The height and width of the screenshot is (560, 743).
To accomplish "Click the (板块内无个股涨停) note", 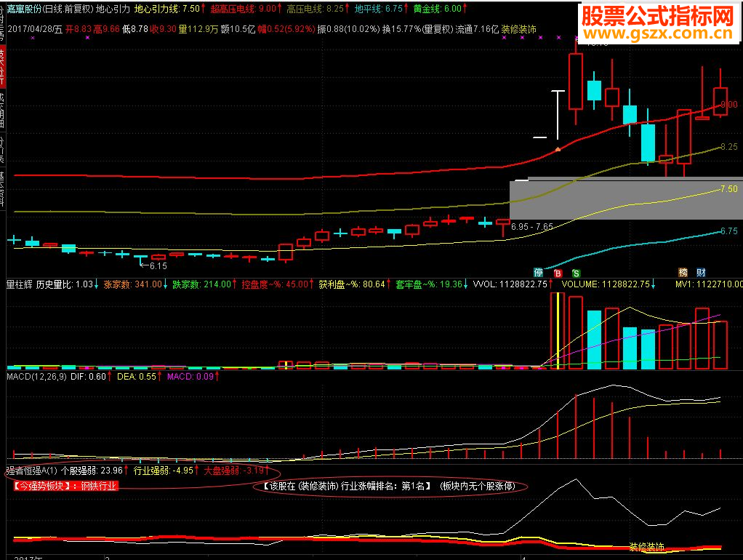I will [x=478, y=486].
